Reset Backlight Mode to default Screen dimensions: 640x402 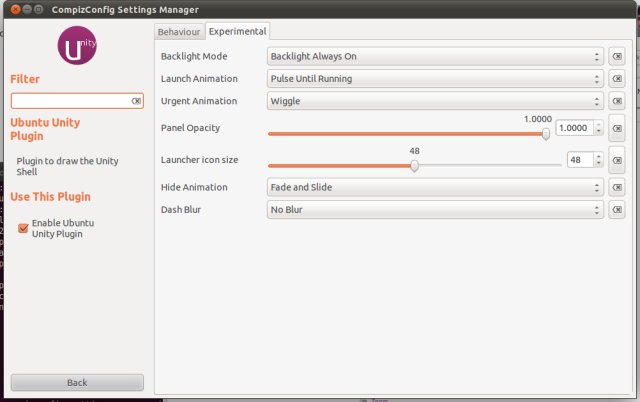[617, 56]
